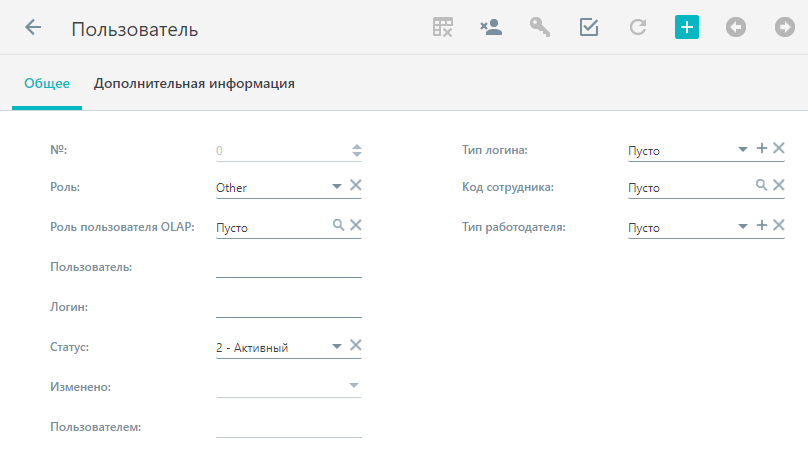The width and height of the screenshot is (808, 470).
Task: Click the key password icon
Action: pos(540,27)
